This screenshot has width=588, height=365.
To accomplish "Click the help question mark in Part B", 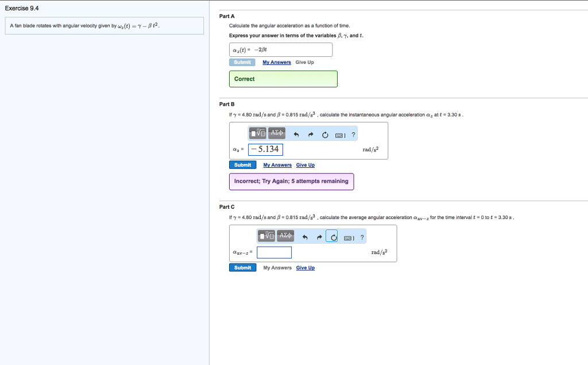I will (x=353, y=134).
